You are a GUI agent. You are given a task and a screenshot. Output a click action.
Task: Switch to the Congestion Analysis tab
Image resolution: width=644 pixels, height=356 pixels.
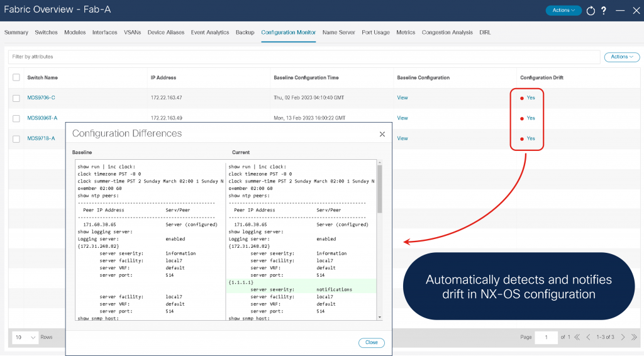(447, 32)
